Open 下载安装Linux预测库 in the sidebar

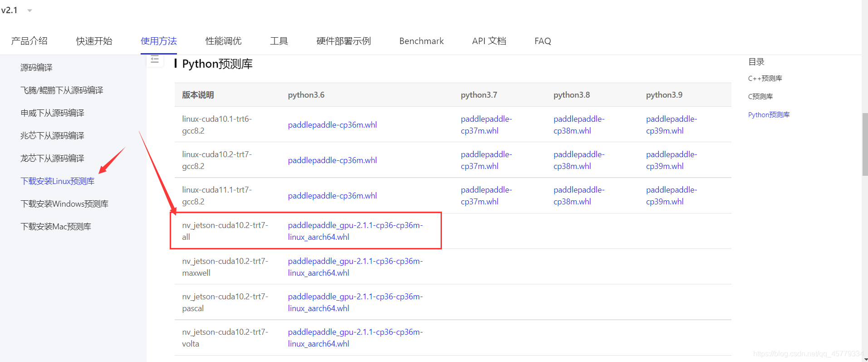pos(58,181)
